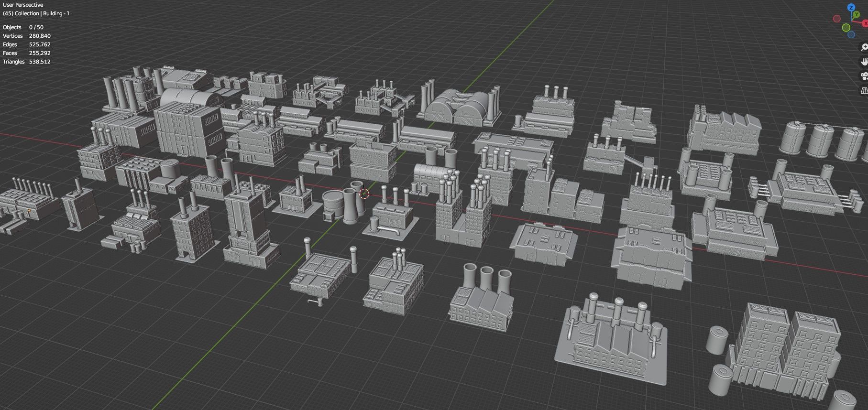
Task: Snap view to the green Y axis
Action: pos(857,14)
